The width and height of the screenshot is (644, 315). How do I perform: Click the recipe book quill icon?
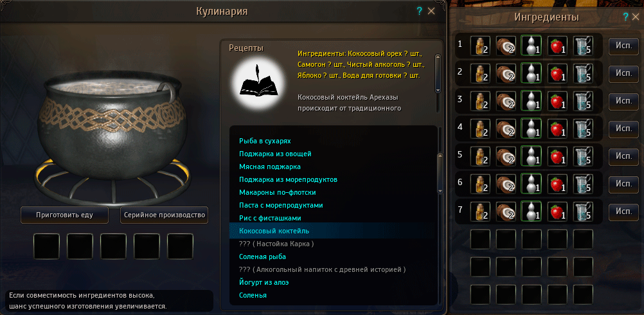pyautogui.click(x=257, y=80)
